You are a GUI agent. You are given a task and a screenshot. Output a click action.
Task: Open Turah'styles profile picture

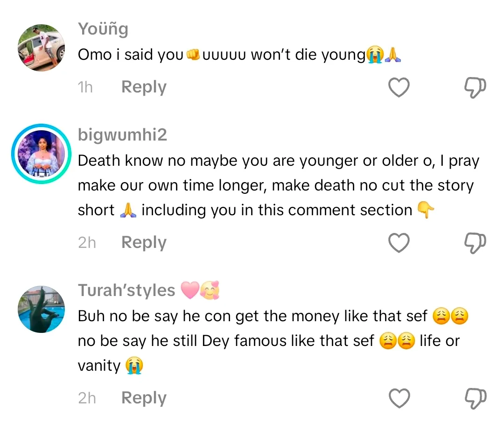41,309
